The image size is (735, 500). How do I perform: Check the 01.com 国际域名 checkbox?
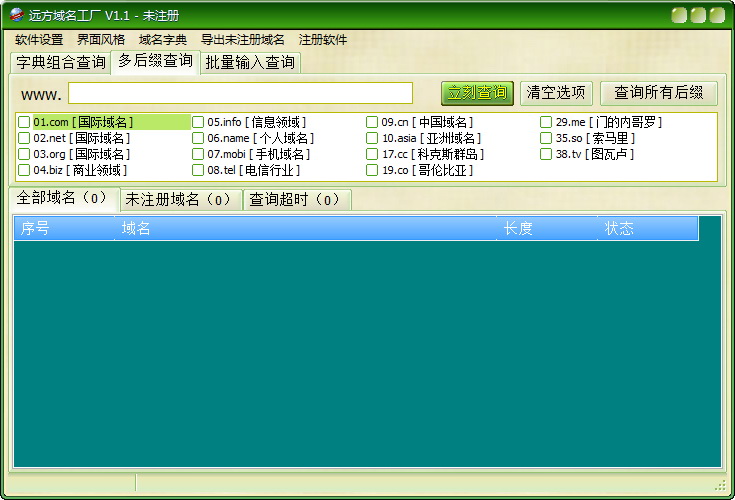click(24, 122)
